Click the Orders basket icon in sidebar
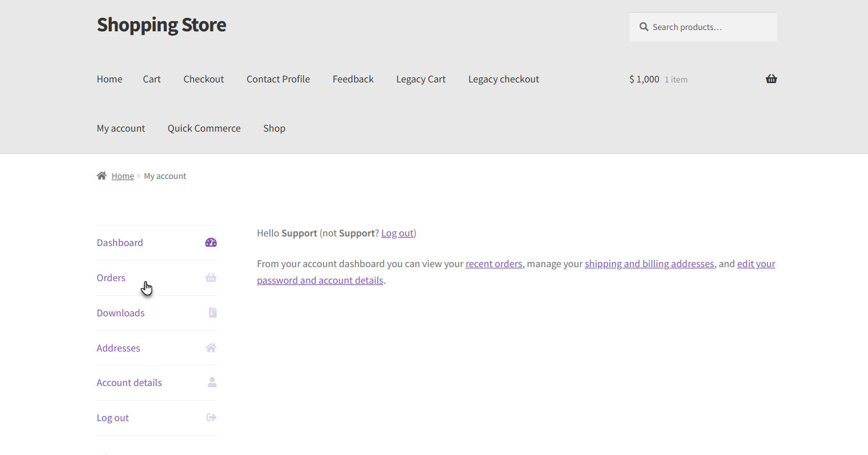 [211, 278]
